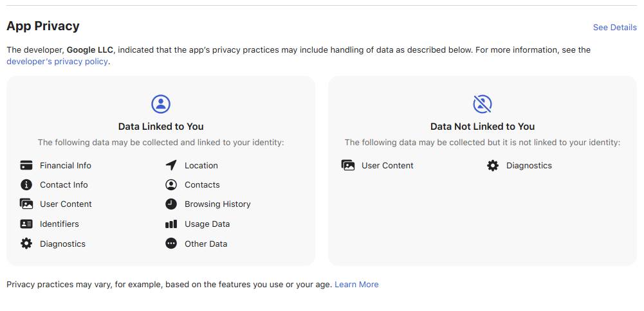Click the Contacts person icon
The height and width of the screenshot is (311, 644).
(x=171, y=184)
